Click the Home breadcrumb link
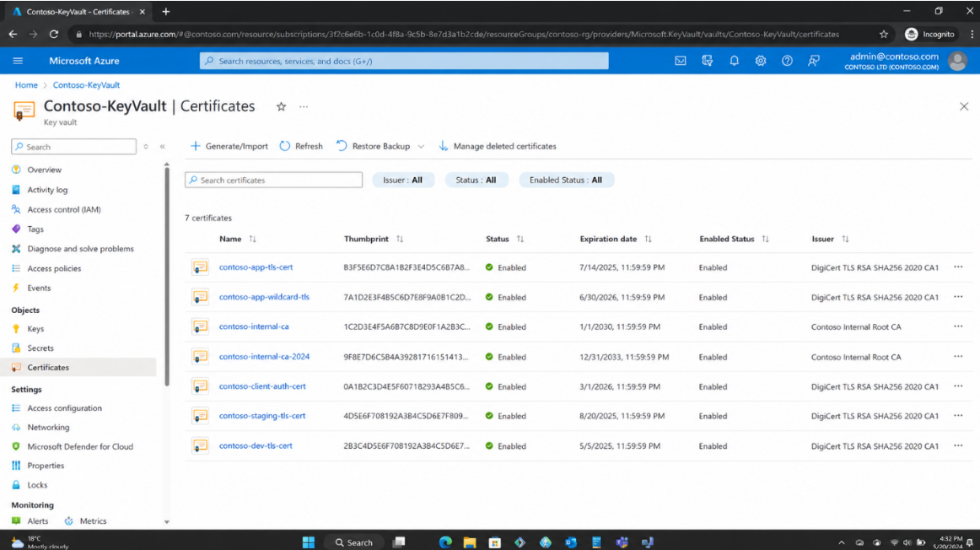The image size is (980, 550). 26,85
